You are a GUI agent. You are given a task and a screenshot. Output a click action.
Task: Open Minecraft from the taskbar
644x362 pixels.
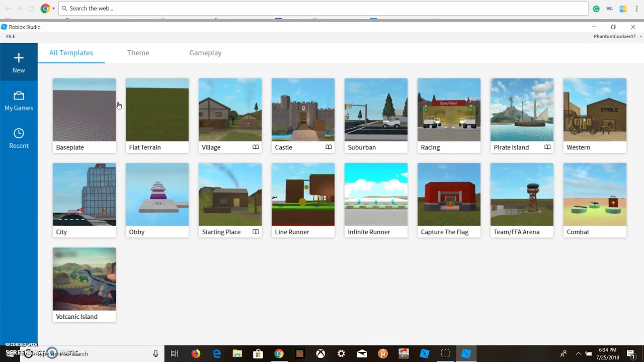300,353
